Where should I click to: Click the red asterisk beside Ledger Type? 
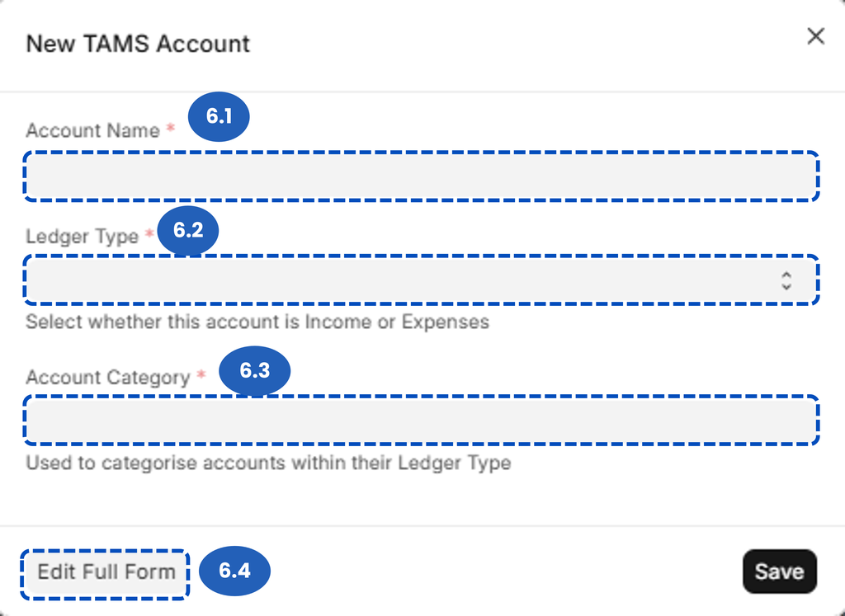[149, 235]
